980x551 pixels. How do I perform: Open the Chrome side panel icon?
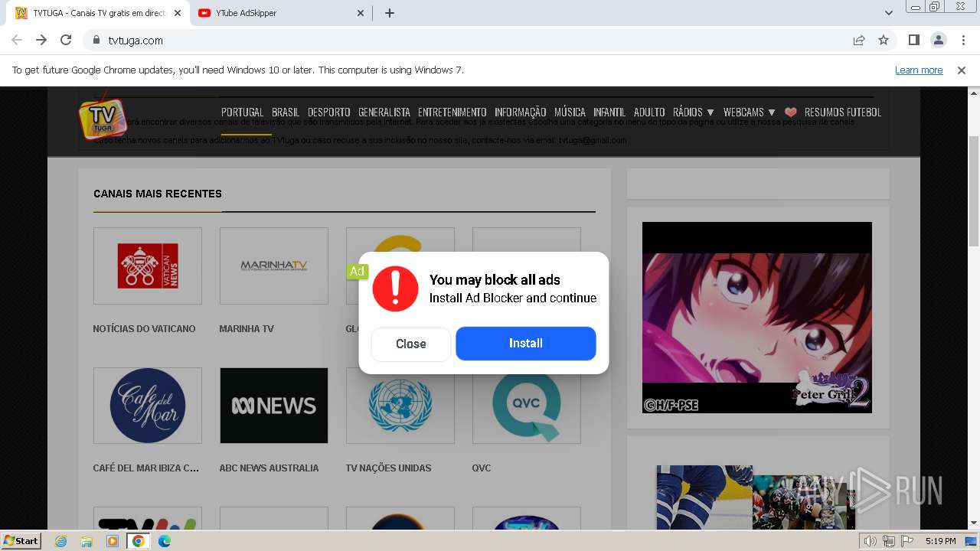pos(913,40)
